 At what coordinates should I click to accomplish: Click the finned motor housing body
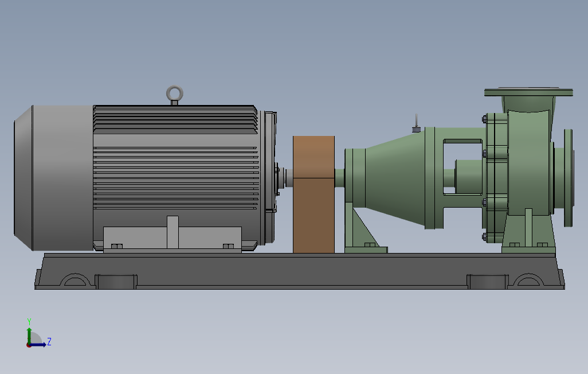175,177
